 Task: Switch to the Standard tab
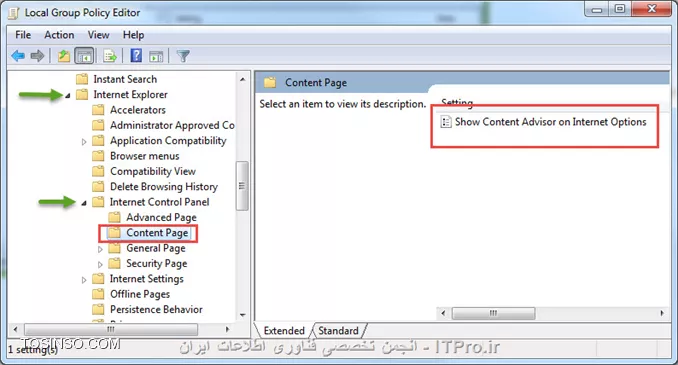click(339, 331)
